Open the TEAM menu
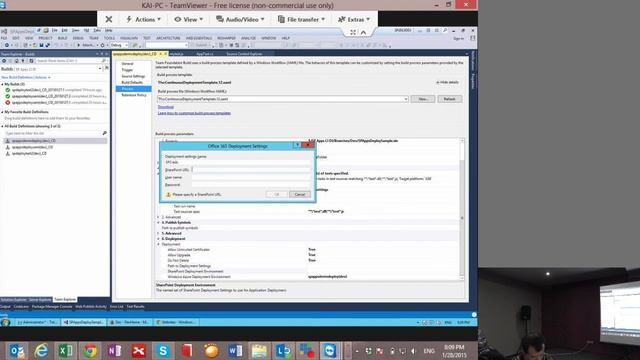This screenshot has width=640, height=360. 94,38
